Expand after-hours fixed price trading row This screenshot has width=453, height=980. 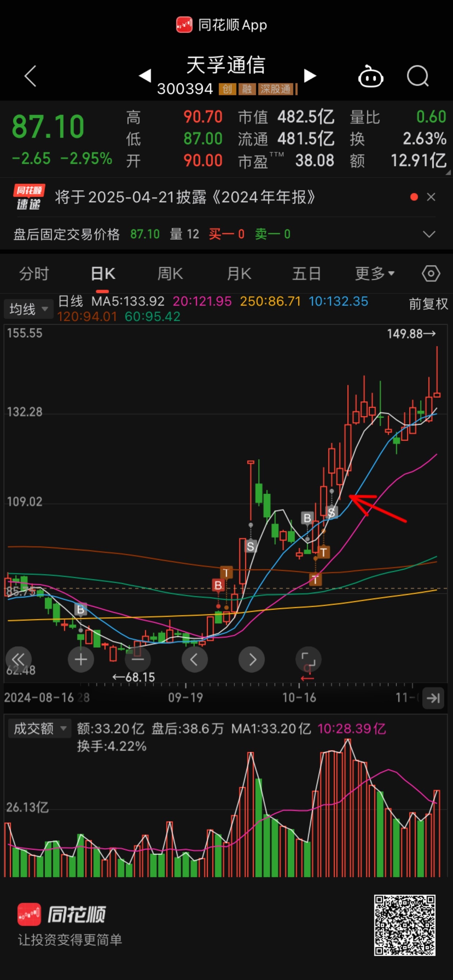[429, 234]
